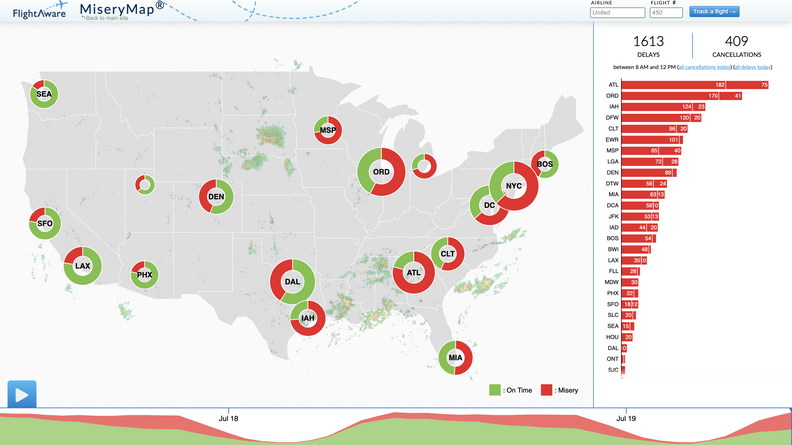Focus the Airline input field
Screen dimensions: 792x445
coord(617,13)
